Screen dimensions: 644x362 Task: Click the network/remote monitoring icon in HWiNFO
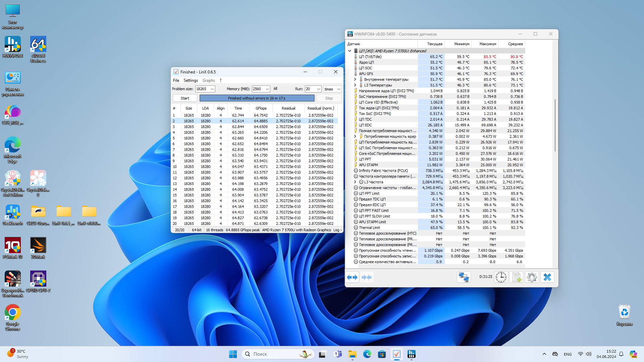(464, 277)
